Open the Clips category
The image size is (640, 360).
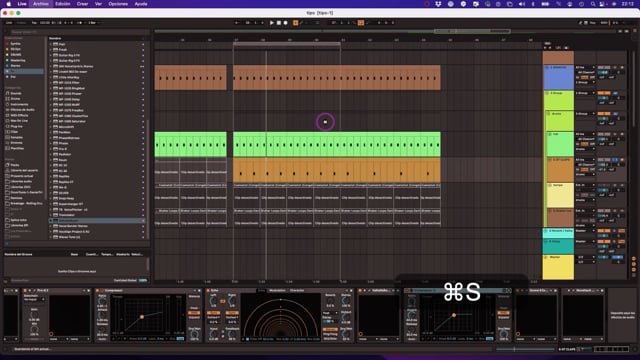coord(14,132)
